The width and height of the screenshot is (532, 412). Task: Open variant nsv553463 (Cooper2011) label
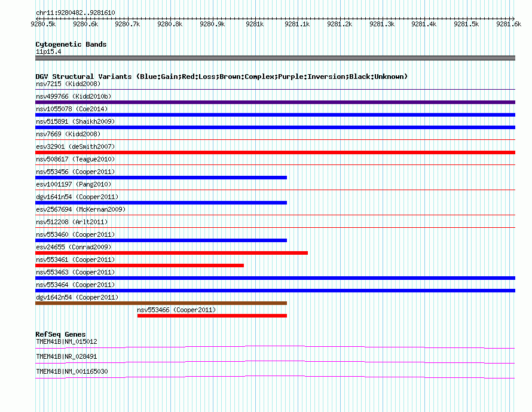75,272
